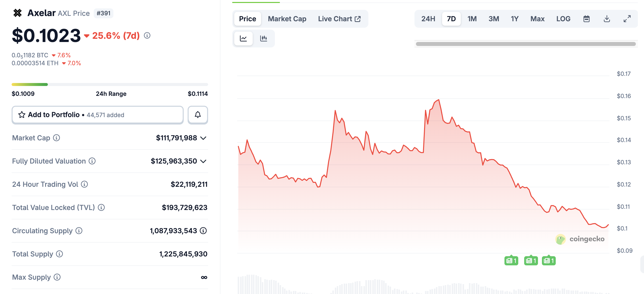
Task: Open the calendar date range picker
Action: [x=586, y=19]
